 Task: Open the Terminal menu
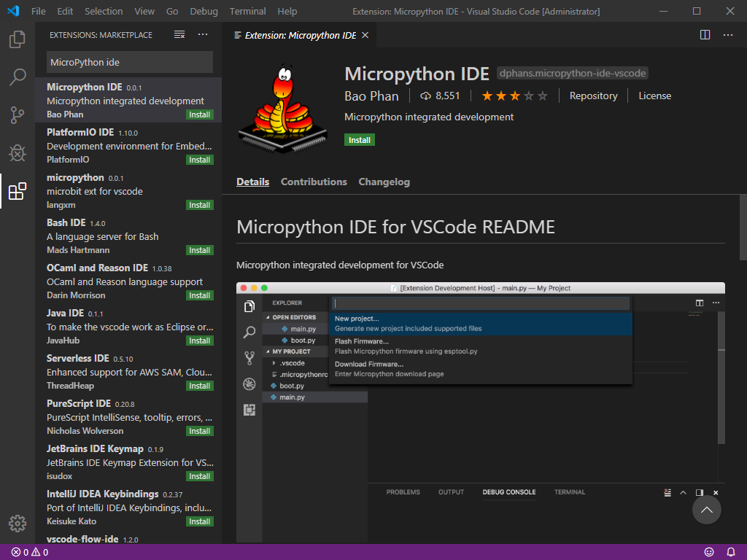coord(247,11)
